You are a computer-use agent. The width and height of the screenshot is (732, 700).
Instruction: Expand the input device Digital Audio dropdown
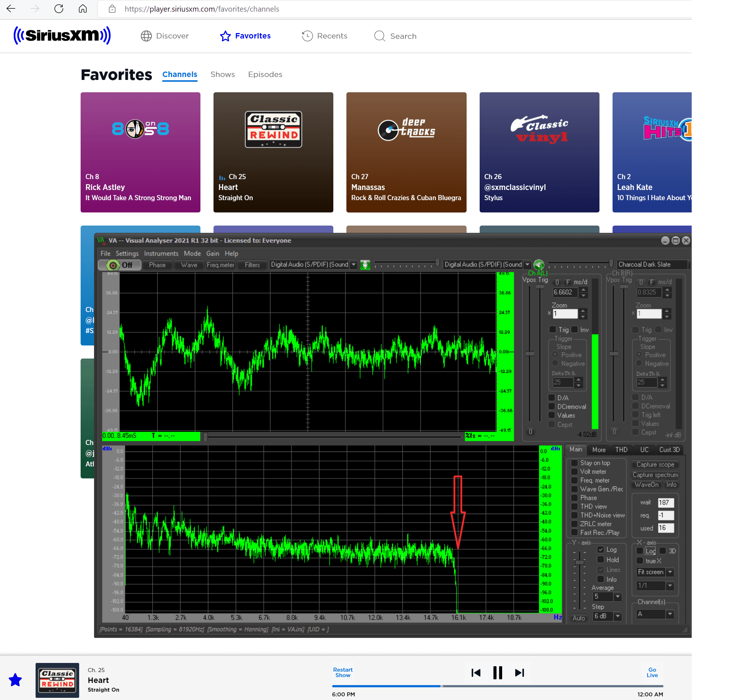(x=354, y=264)
